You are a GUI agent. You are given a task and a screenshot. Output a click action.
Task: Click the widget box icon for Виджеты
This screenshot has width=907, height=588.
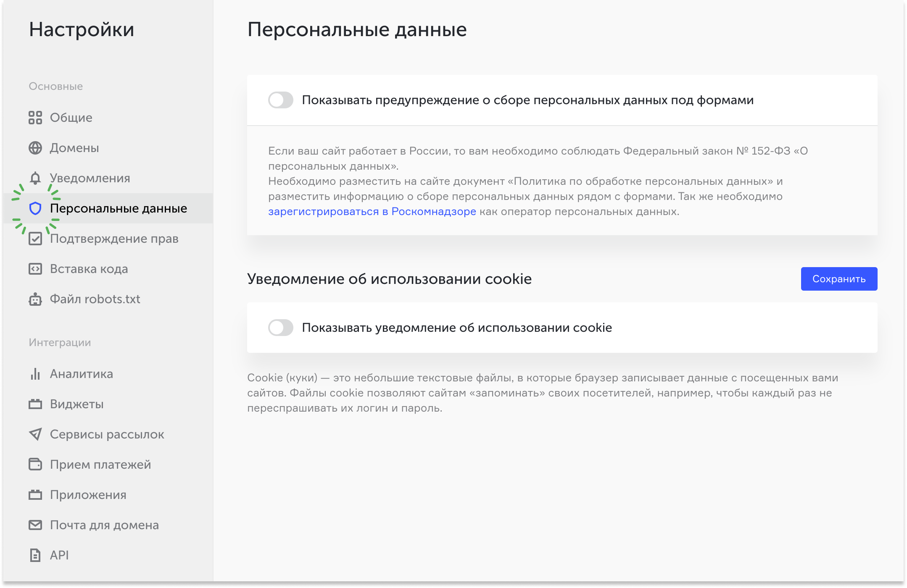[x=35, y=404]
